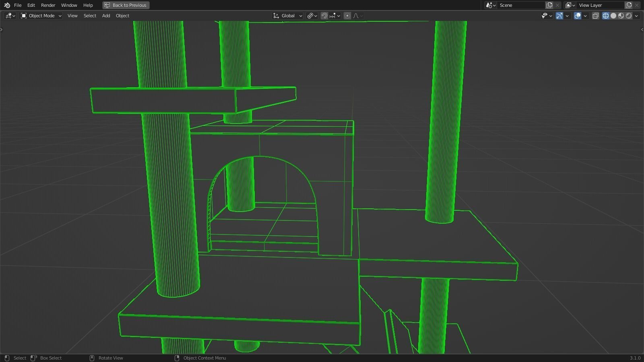Open the Help menu
This screenshot has width=644, height=362.
tap(88, 5)
